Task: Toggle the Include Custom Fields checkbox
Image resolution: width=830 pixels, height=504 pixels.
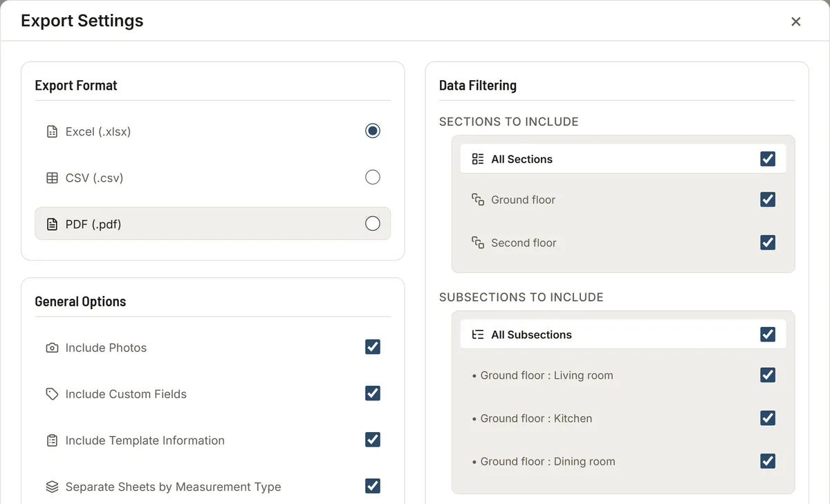Action: [x=373, y=393]
